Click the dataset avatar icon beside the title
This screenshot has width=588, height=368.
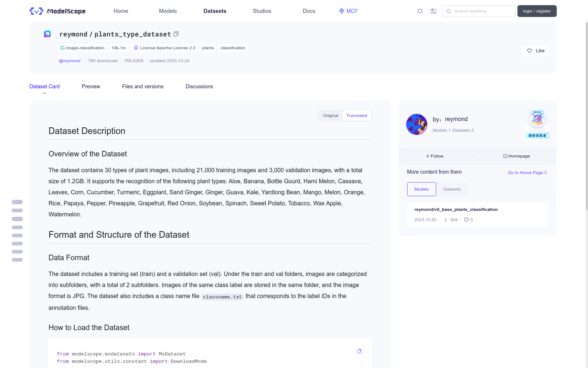tap(47, 34)
